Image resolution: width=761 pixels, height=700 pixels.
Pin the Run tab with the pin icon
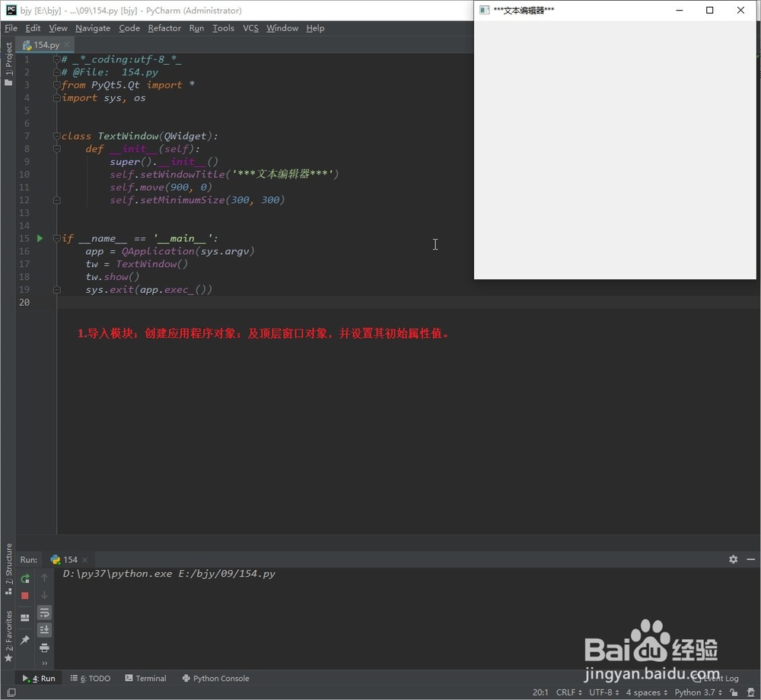point(25,640)
